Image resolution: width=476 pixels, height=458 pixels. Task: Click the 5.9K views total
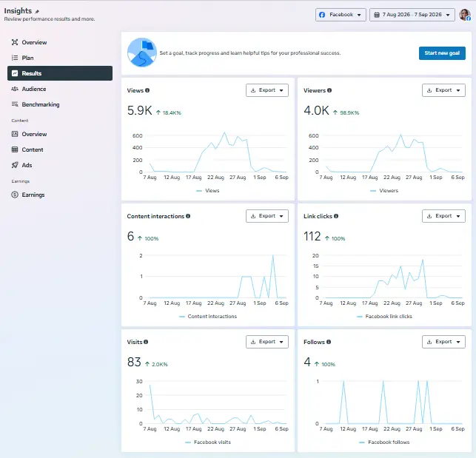point(140,110)
